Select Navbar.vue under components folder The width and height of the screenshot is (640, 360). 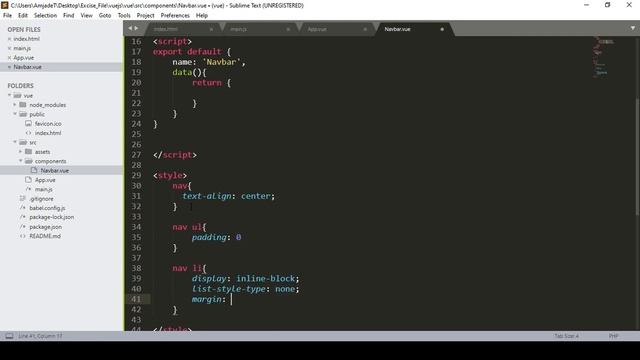(x=55, y=170)
